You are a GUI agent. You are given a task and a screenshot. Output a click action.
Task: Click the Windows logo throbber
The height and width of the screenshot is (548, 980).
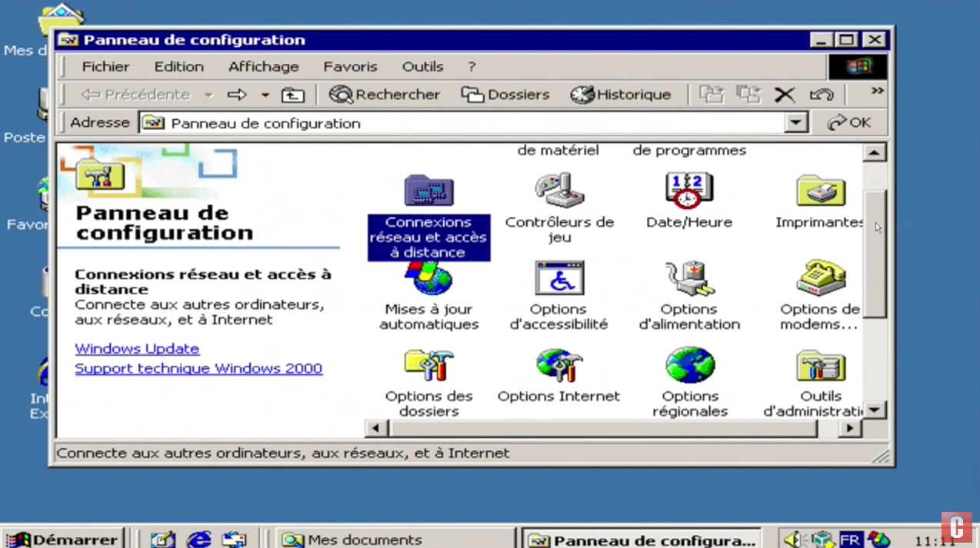858,67
